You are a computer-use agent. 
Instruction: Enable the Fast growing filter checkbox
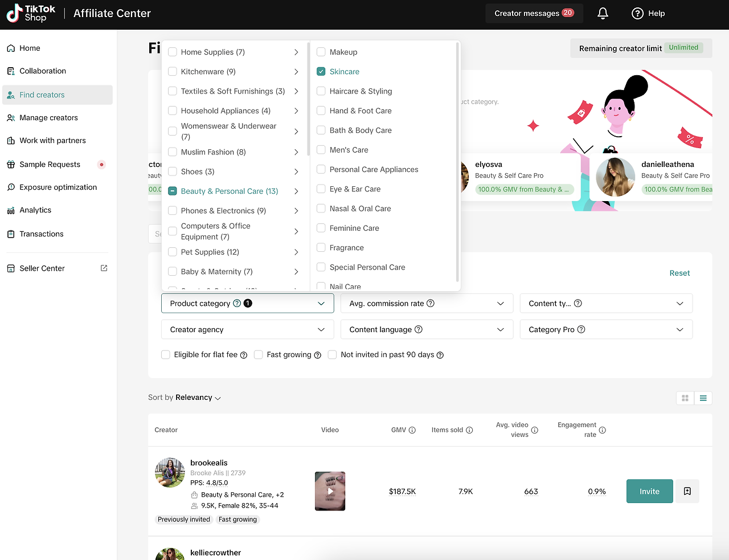(x=259, y=354)
